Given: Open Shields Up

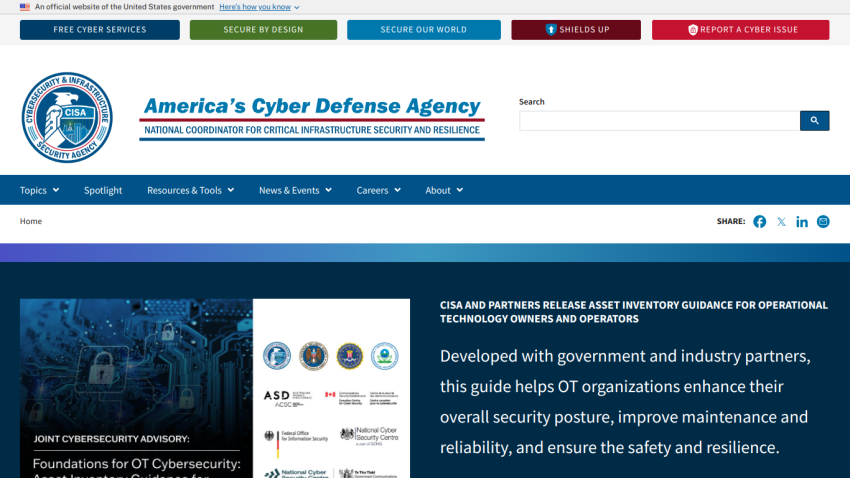Looking at the screenshot, I should coord(576,30).
